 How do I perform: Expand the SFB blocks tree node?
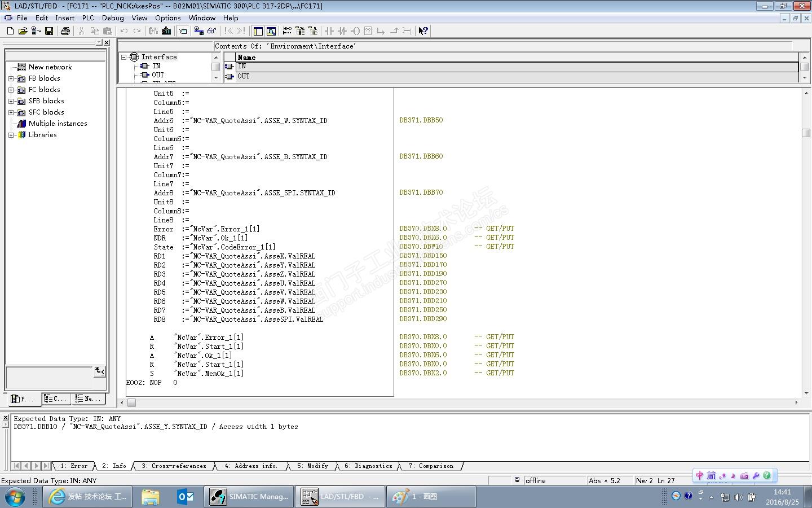click(11, 101)
